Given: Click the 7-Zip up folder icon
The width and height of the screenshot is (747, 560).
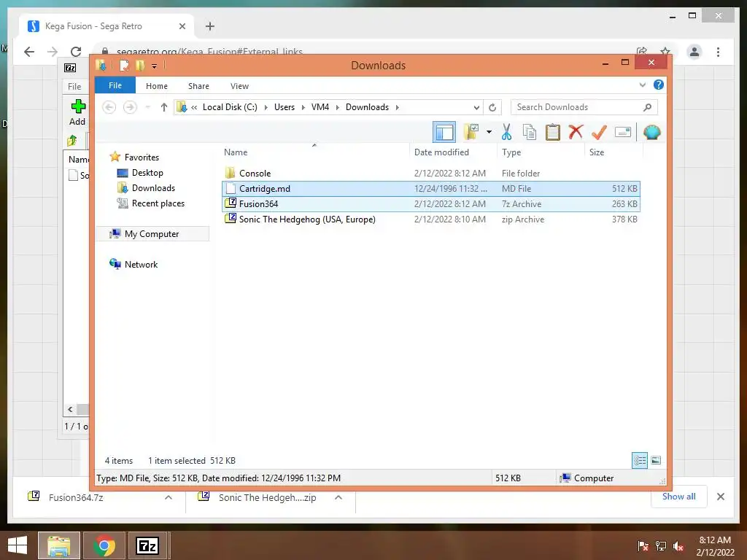Looking at the screenshot, I should pyautogui.click(x=72, y=140).
